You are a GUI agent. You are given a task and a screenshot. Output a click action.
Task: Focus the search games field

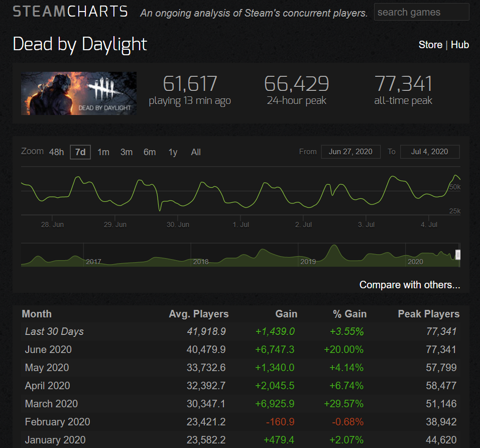[x=421, y=12]
